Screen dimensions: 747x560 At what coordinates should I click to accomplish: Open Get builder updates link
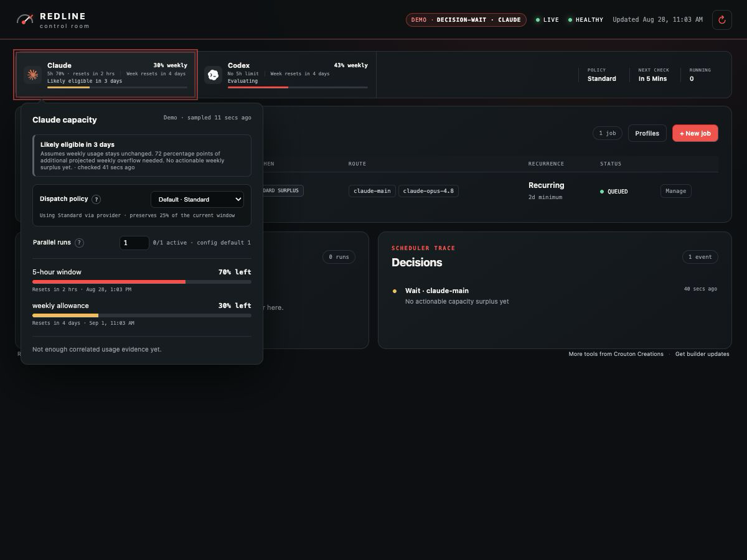pyautogui.click(x=702, y=354)
